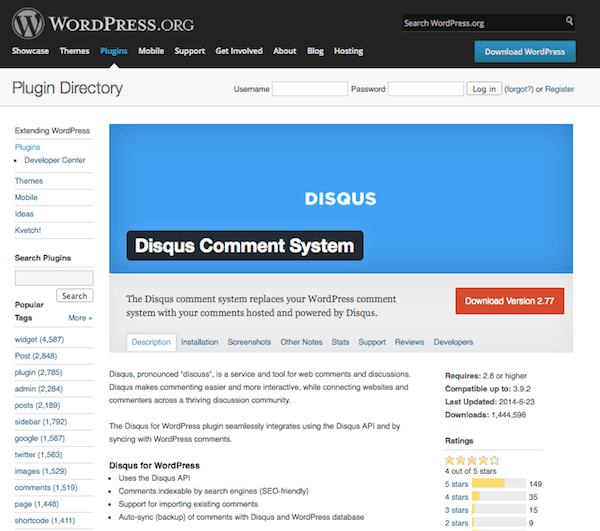Switch to the Developers tab
Viewport: 600px width, 531px height.
453,342
